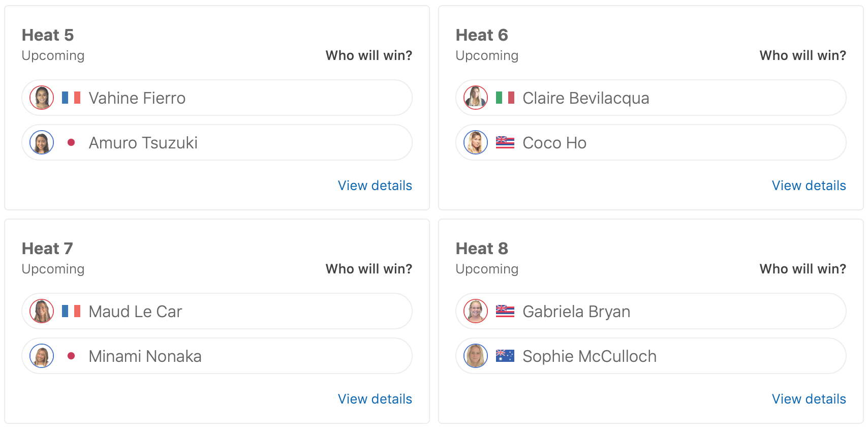Open View details for Heat 5

point(375,186)
